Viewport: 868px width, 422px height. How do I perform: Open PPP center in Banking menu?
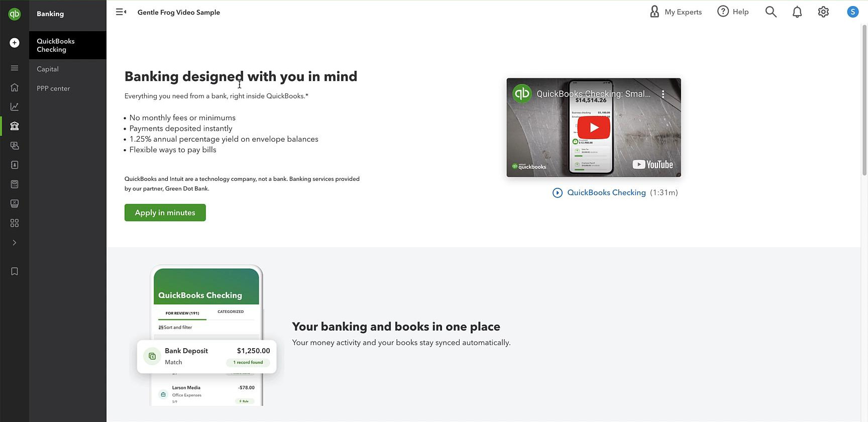[68, 88]
